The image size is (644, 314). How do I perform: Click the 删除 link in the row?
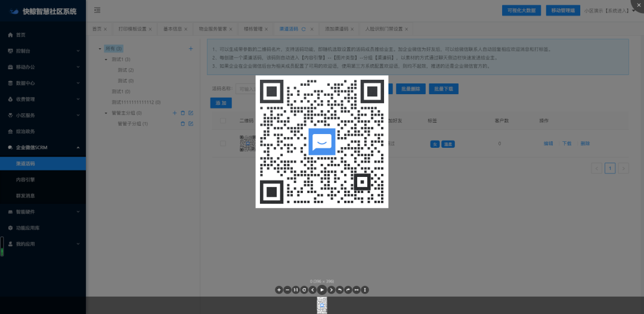(586, 144)
